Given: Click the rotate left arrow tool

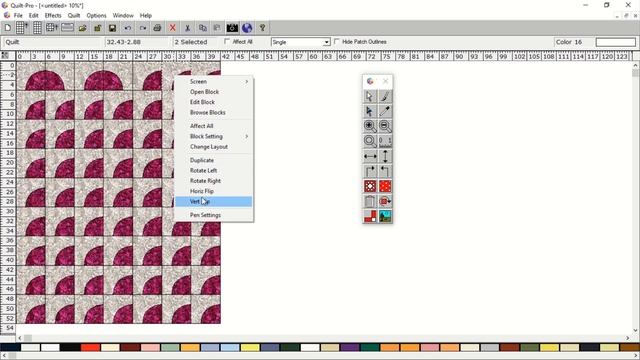Looking at the screenshot, I should (x=385, y=171).
